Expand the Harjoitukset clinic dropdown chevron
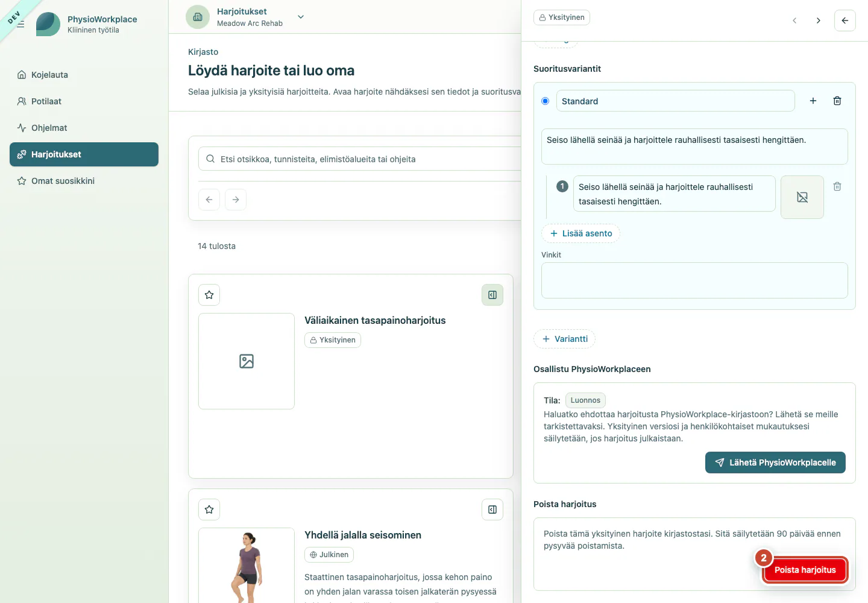 click(301, 17)
